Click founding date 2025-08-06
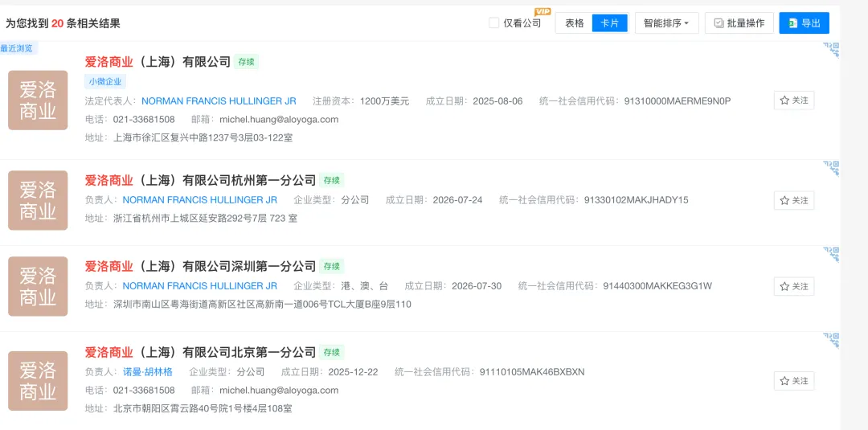Image resolution: width=868 pixels, height=430 pixels. click(x=497, y=101)
